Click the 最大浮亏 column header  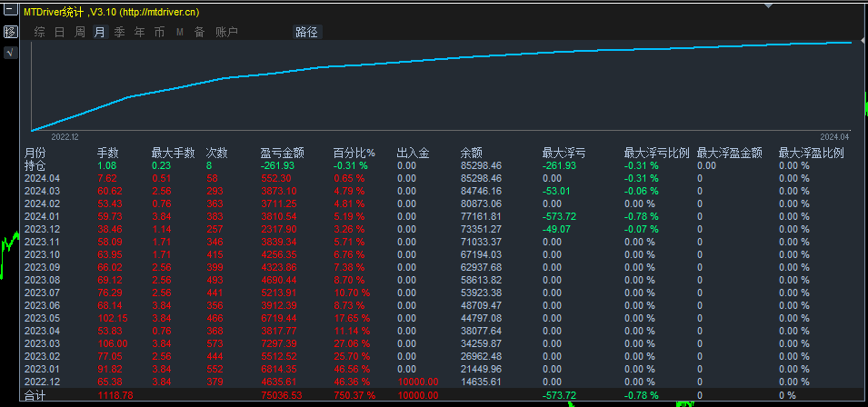(564, 154)
